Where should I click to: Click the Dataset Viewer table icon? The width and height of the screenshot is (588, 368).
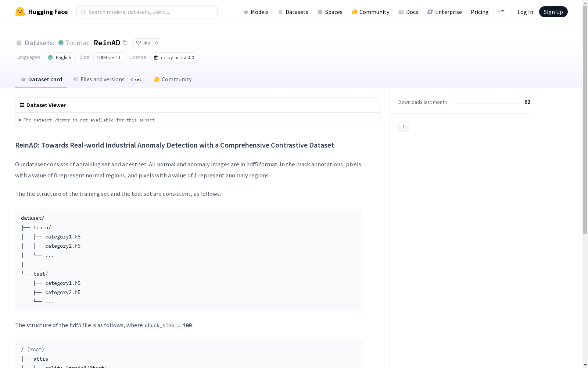(22, 105)
